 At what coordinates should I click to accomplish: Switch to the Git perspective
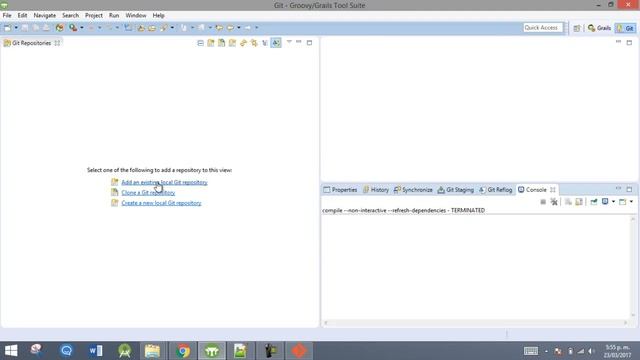(626, 28)
